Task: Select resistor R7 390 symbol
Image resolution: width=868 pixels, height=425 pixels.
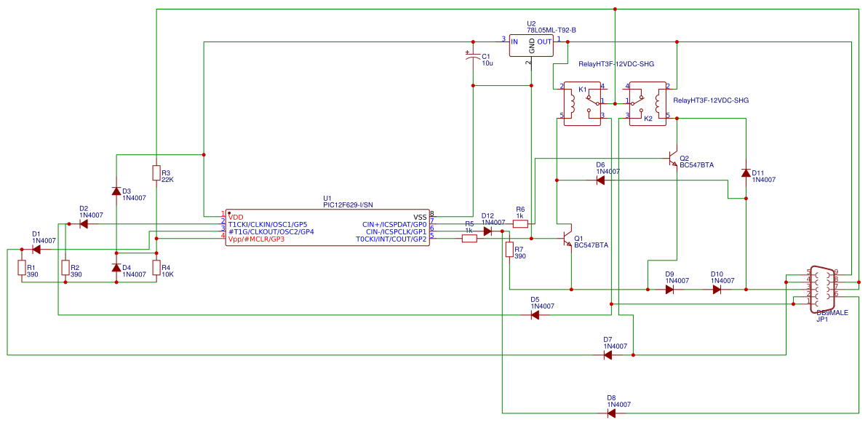Action: (x=509, y=250)
